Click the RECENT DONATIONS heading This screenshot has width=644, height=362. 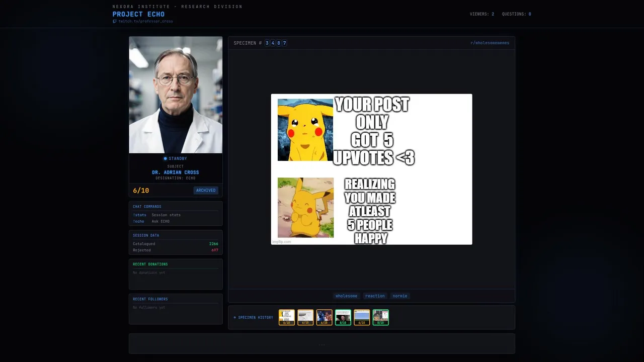150,264
